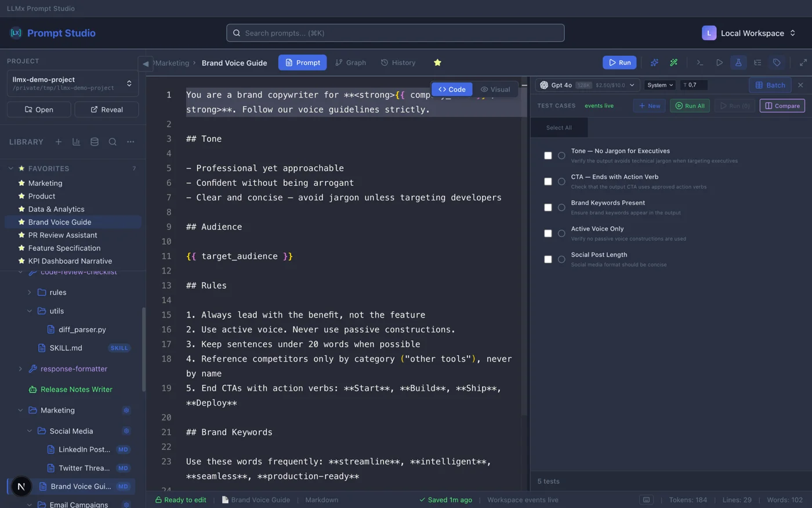
Task: Click the tag icon in toolbar
Action: click(x=777, y=63)
